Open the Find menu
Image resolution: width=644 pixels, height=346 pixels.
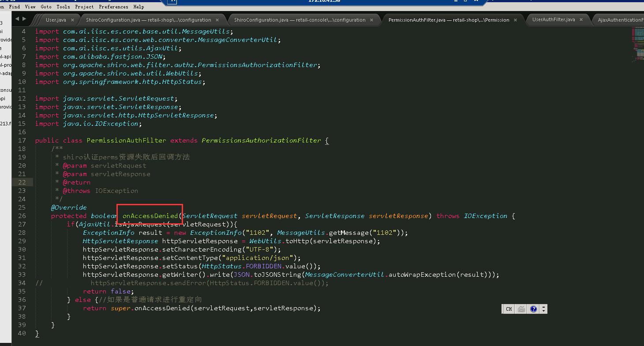[15, 7]
